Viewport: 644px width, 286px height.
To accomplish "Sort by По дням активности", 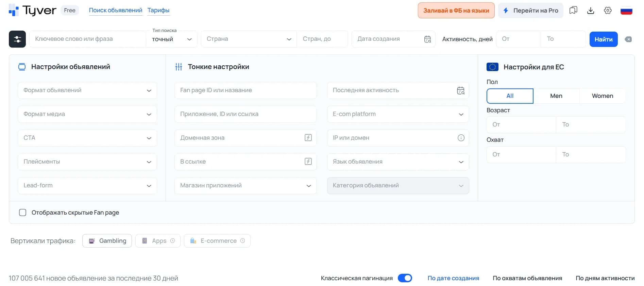I will coord(605,278).
